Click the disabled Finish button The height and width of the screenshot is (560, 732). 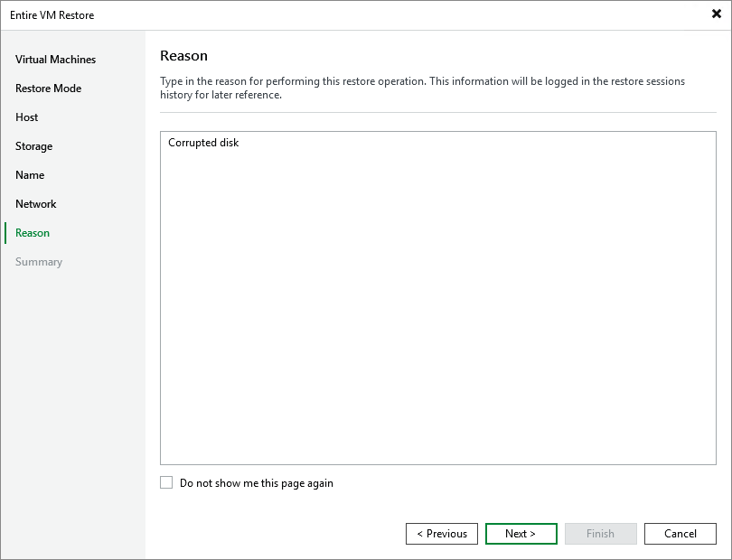600,533
